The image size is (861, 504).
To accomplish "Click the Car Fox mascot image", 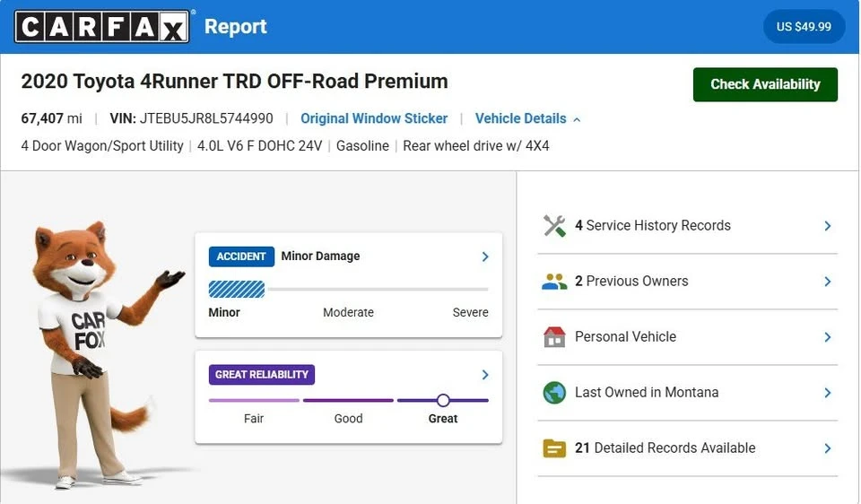I will (x=101, y=354).
